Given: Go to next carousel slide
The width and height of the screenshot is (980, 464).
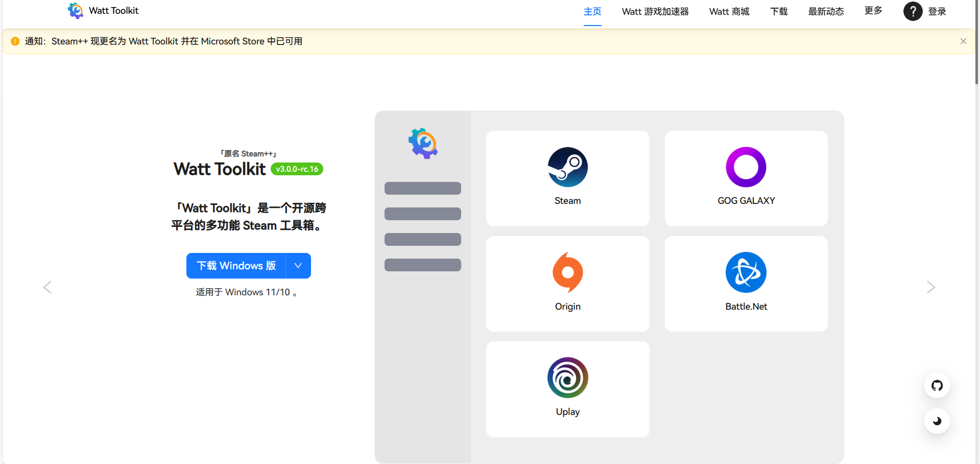Looking at the screenshot, I should coord(931,287).
